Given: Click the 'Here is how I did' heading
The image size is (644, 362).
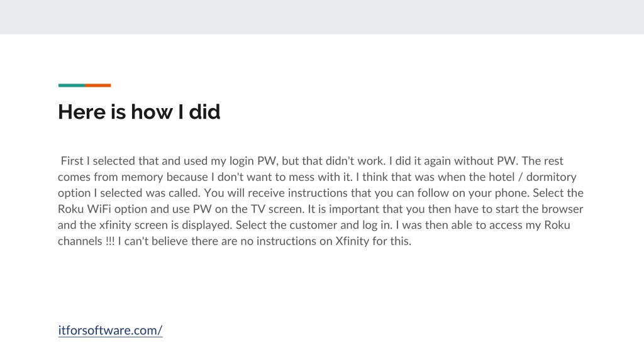Looking at the screenshot, I should click(139, 112).
